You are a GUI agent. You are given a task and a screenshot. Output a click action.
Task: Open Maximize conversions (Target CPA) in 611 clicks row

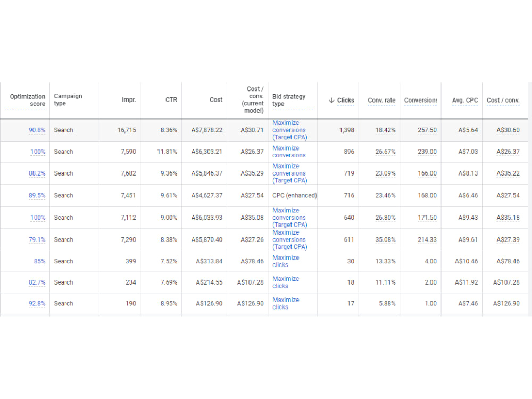[x=289, y=239]
